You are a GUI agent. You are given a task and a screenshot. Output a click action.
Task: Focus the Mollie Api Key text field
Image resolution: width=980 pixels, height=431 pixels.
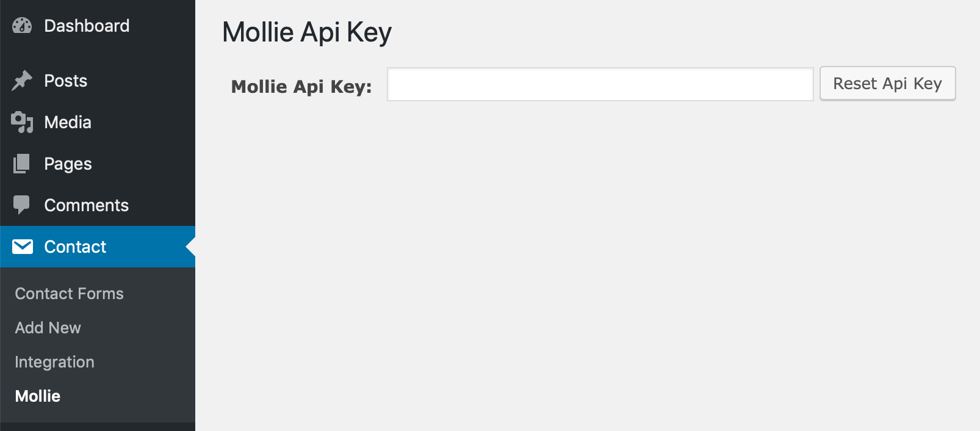[600, 84]
